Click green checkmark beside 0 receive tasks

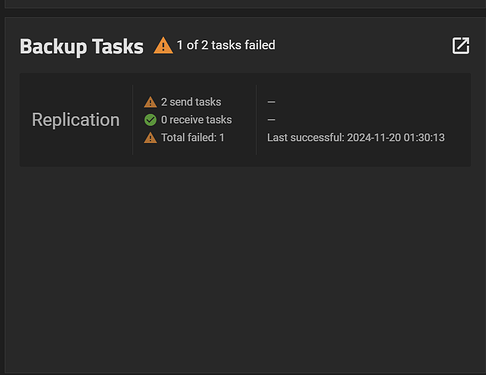point(150,120)
